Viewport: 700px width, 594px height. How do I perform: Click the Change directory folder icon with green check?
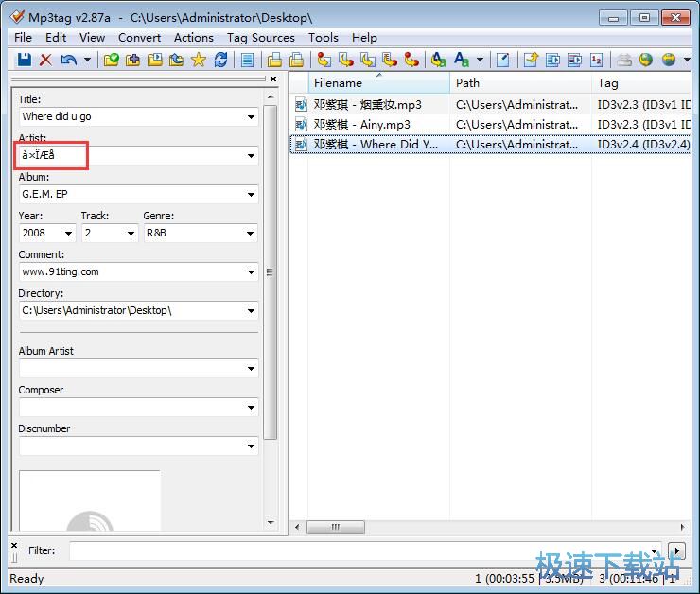click(112, 60)
